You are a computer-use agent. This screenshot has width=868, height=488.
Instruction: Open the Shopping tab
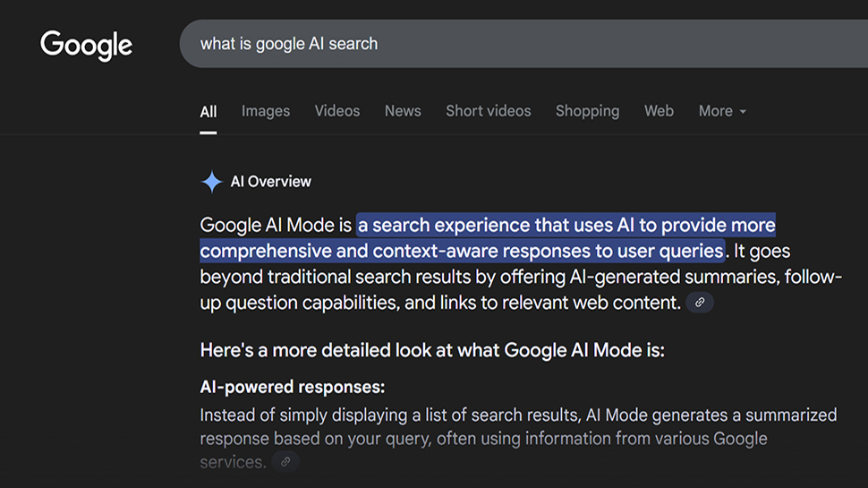tap(587, 111)
